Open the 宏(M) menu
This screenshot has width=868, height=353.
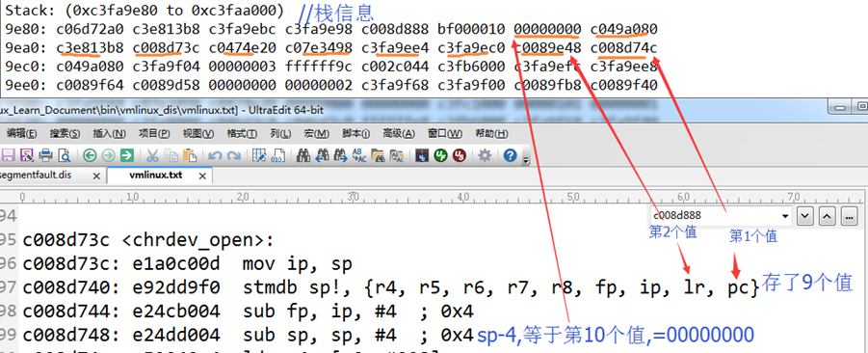(x=317, y=133)
